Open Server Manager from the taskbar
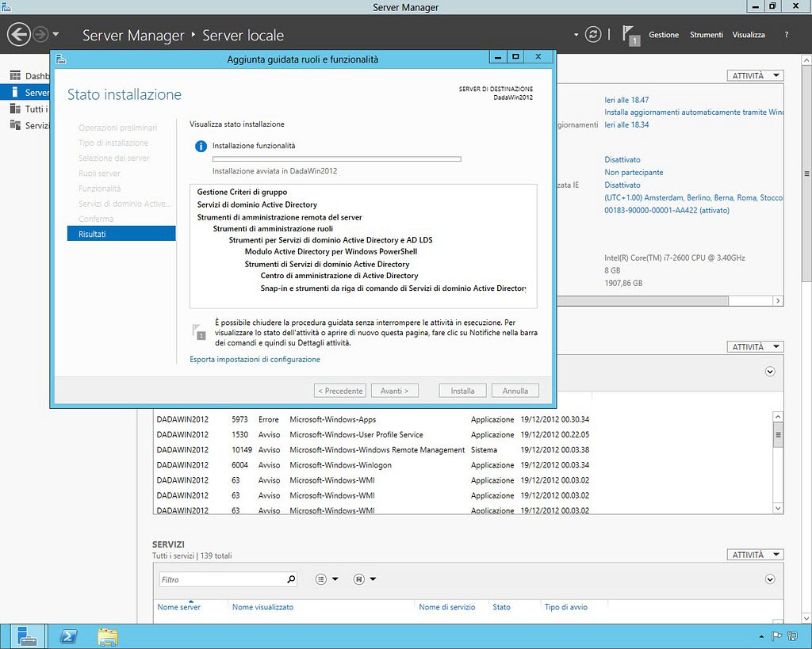Screen dimensions: 812x649 point(26,636)
